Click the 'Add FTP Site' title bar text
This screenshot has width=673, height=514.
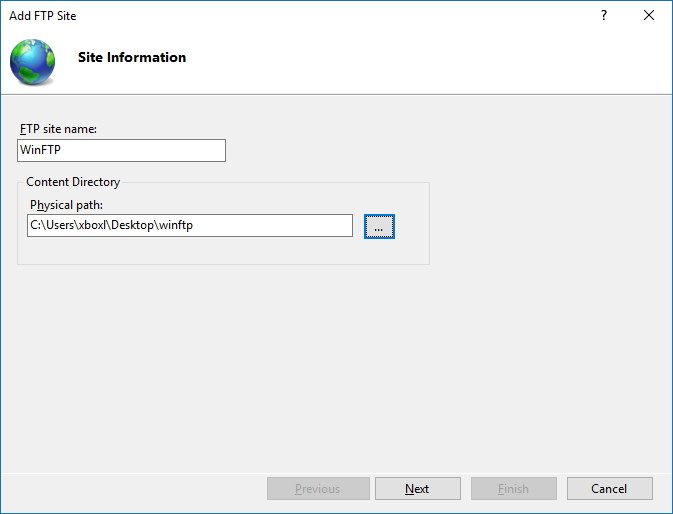point(42,16)
